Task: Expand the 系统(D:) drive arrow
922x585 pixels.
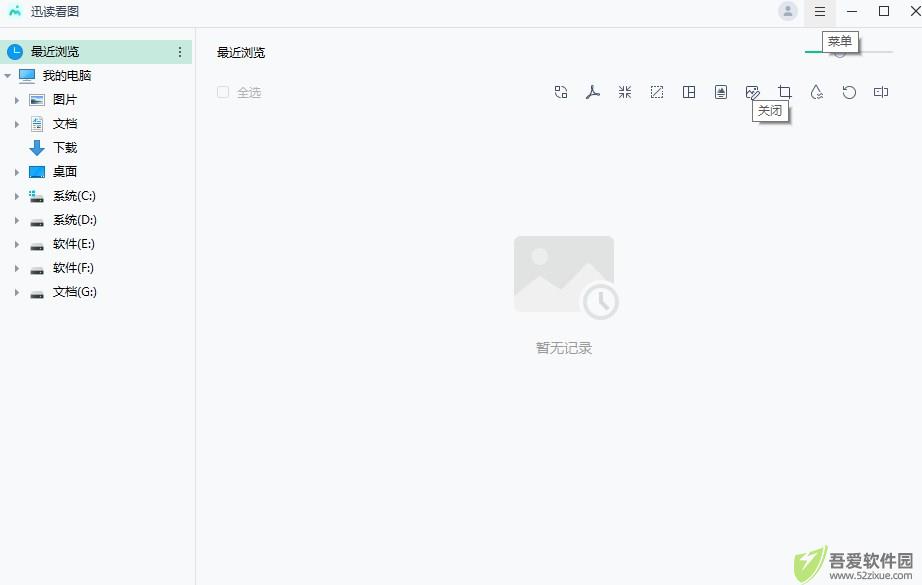Action: [x=17, y=220]
